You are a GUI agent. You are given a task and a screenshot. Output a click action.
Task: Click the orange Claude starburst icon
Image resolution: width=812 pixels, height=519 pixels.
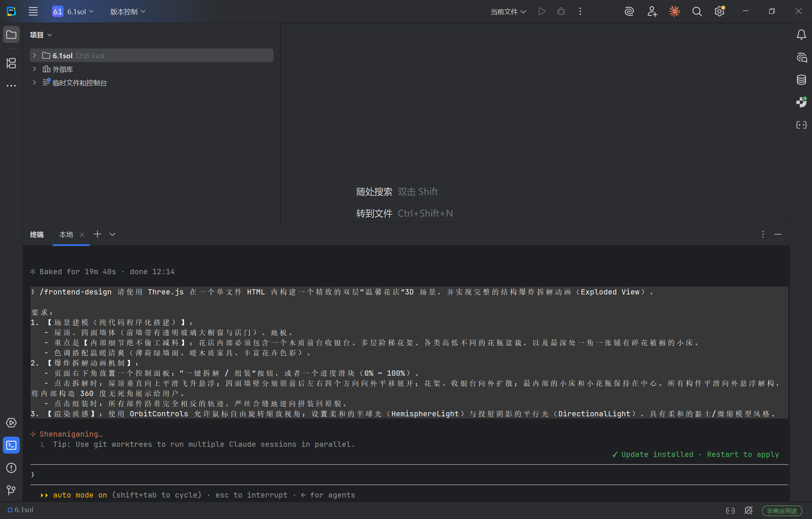pyautogui.click(x=674, y=11)
